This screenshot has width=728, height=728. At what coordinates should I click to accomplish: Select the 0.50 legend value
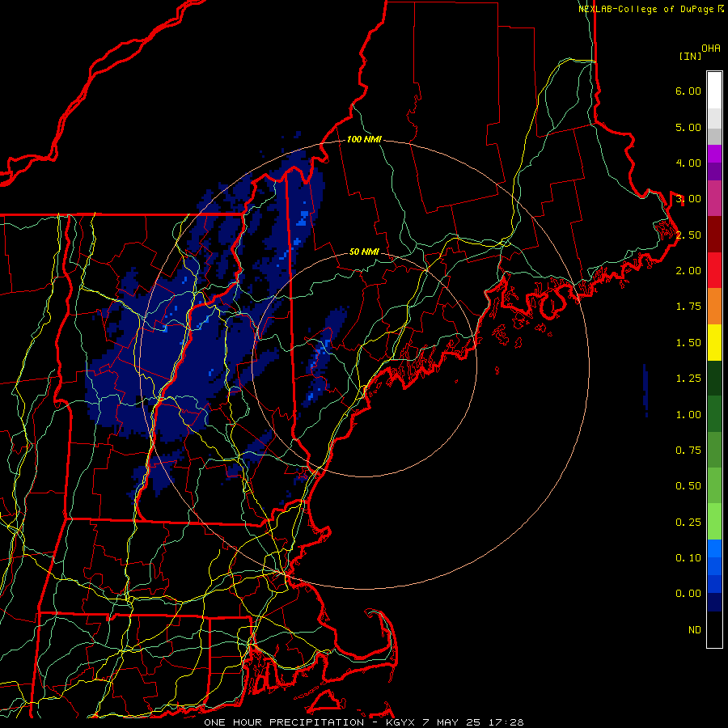688,486
